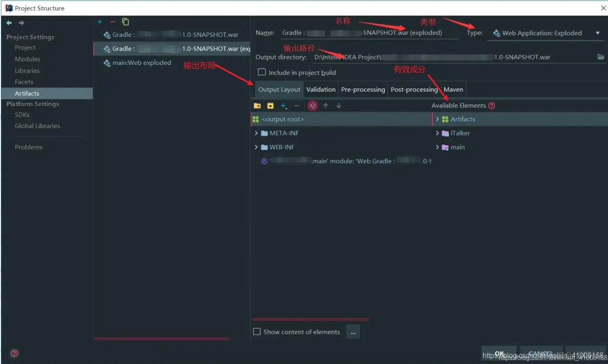
Task: Click the help question mark at bottom left
Action: coord(14,353)
